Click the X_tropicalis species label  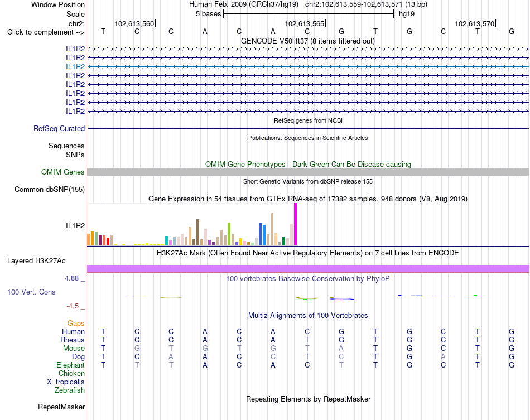click(x=66, y=382)
